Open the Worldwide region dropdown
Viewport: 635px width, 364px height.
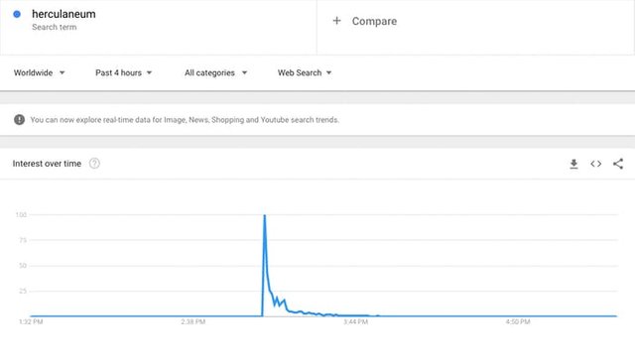[39, 72]
